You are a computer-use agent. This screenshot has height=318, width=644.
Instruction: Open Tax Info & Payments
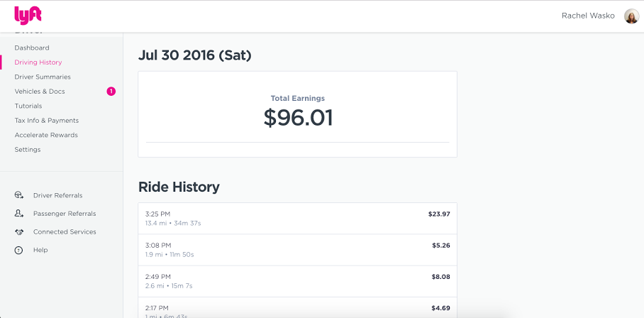(x=46, y=121)
